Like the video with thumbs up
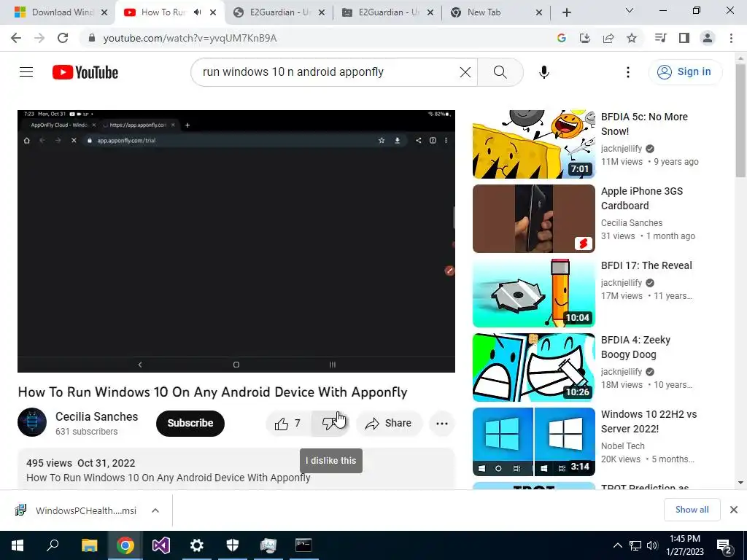747x560 pixels. (287, 424)
